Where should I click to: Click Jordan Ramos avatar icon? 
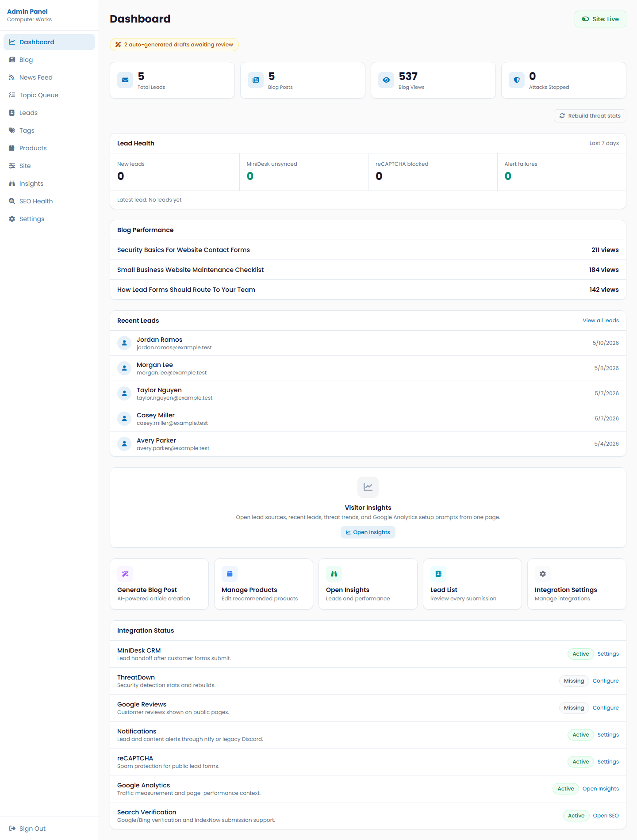[124, 343]
